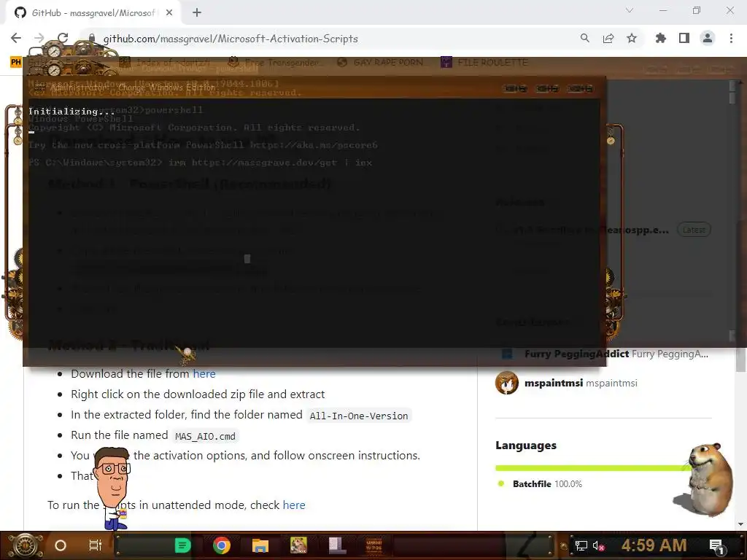
Task: Switch to Chrome from the taskbar
Action: pyautogui.click(x=222, y=545)
